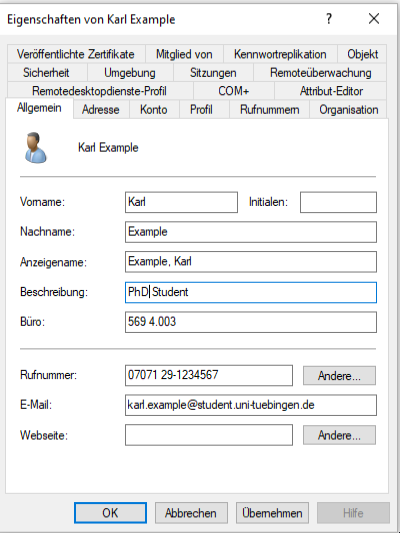Confirm with the OK button

coord(110,513)
